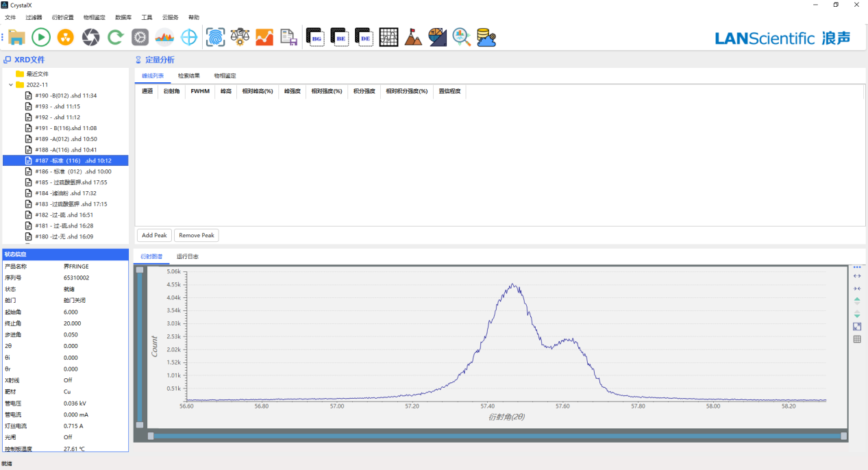Click the horizontal expand arrows icon
This screenshot has height=470, width=868.
click(857, 276)
